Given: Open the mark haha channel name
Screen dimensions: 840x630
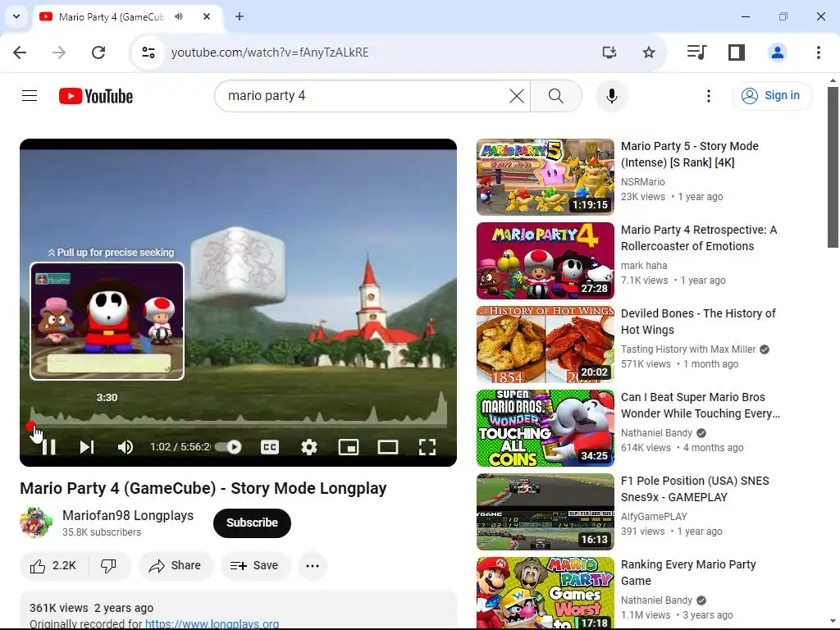Looking at the screenshot, I should coord(644,266).
